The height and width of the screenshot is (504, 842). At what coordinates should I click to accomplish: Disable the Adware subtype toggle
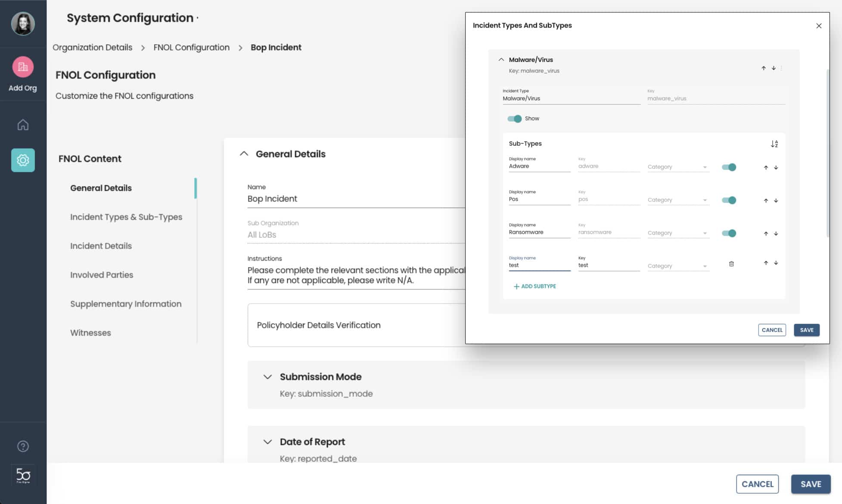coord(729,167)
